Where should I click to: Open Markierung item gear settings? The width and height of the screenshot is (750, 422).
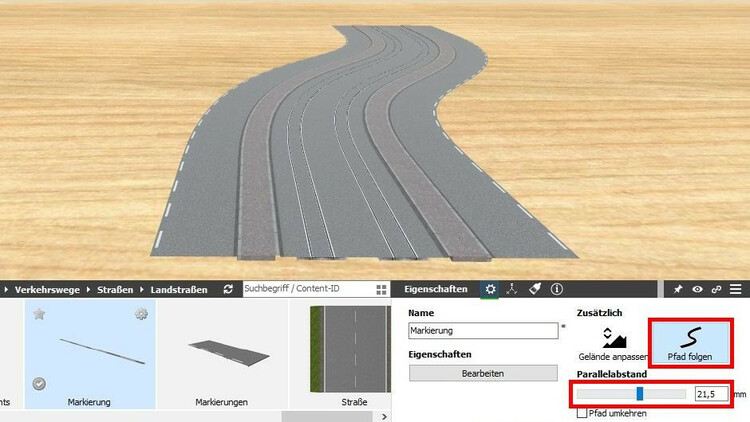click(141, 314)
